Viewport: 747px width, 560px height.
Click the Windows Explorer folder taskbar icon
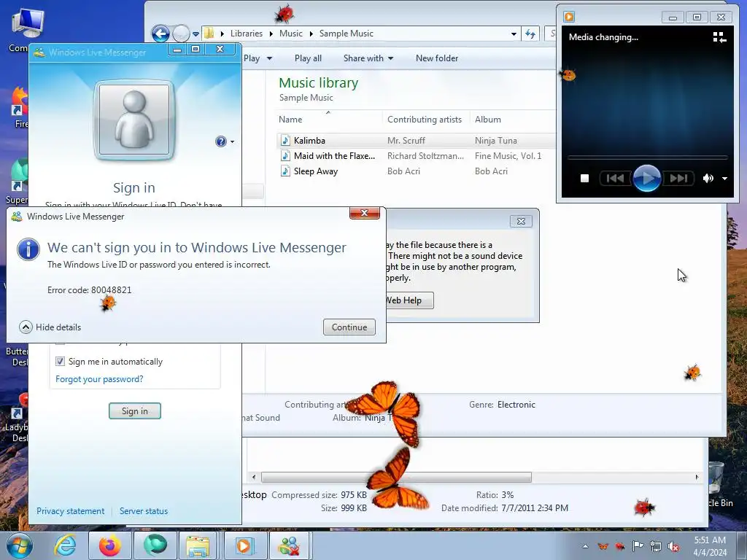tap(198, 545)
